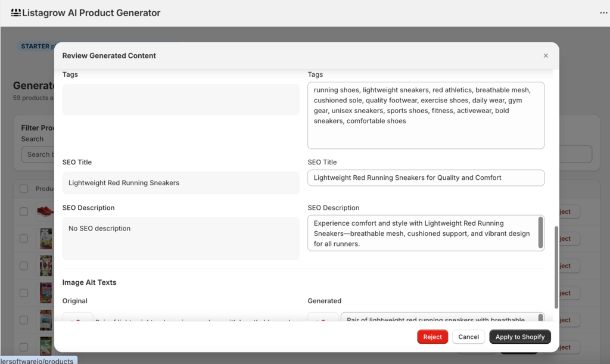Click the fourth product row thumbnail

point(46,293)
